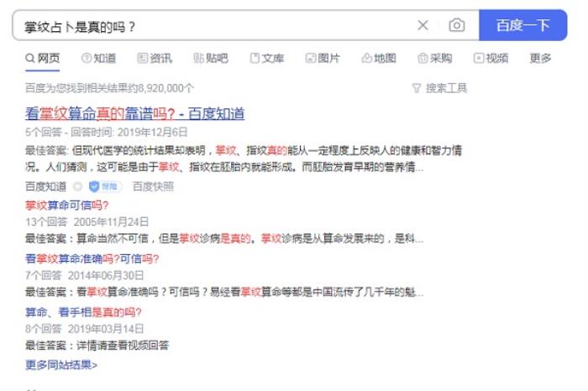Open the 资讯 news tab
The image size is (588, 391).
pyautogui.click(x=155, y=58)
